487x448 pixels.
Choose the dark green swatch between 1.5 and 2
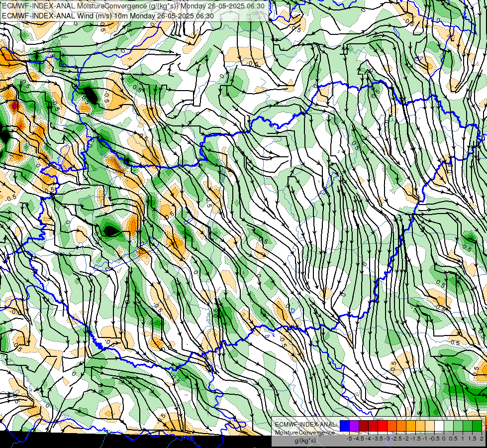click(477, 426)
